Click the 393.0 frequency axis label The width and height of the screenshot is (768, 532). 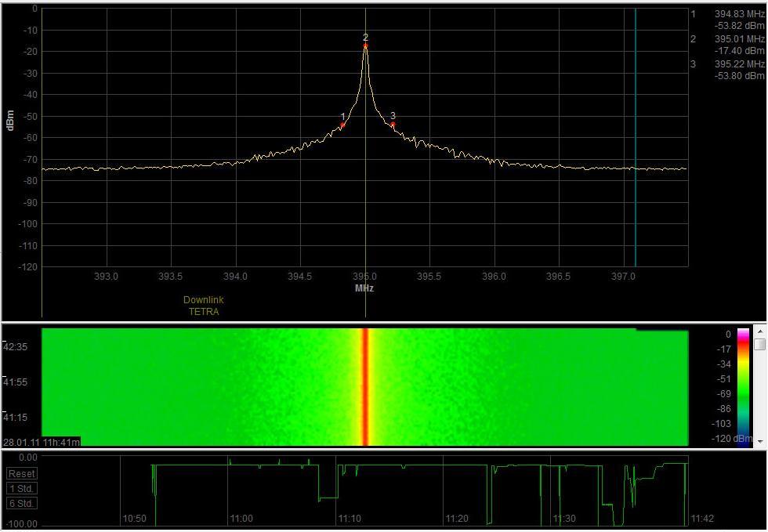pos(107,277)
